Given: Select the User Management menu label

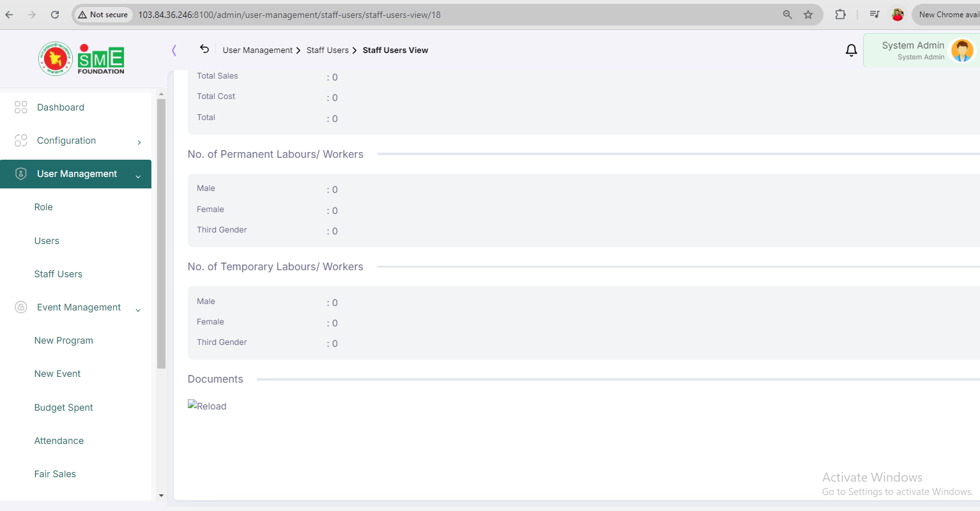Looking at the screenshot, I should click(77, 174).
